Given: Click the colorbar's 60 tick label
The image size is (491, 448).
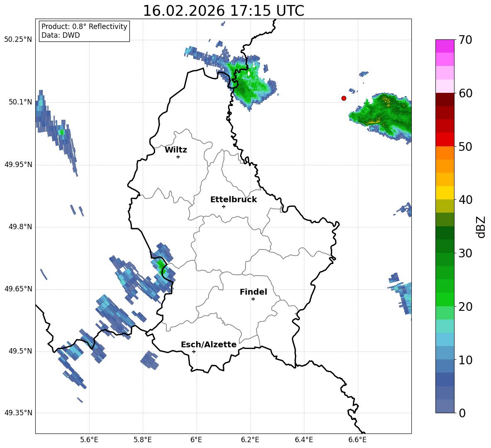Looking at the screenshot, I should coord(465,93).
